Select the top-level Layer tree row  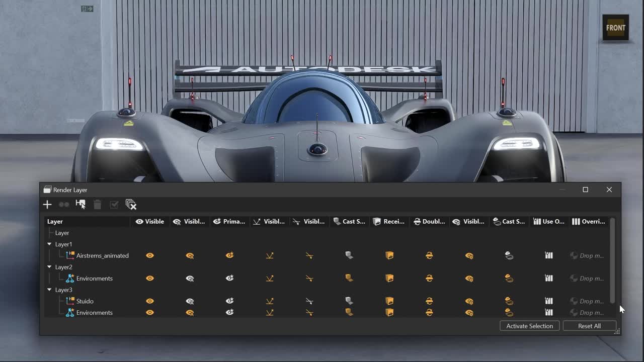tap(62, 233)
